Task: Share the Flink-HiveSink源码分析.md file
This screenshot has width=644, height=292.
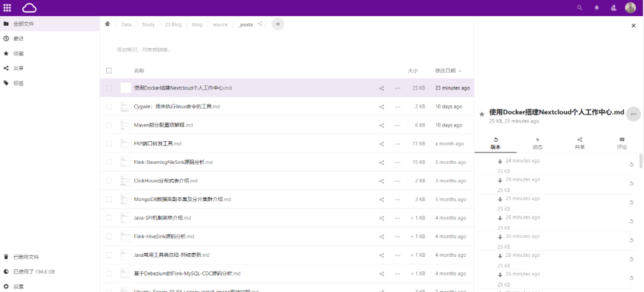Action: point(382,237)
